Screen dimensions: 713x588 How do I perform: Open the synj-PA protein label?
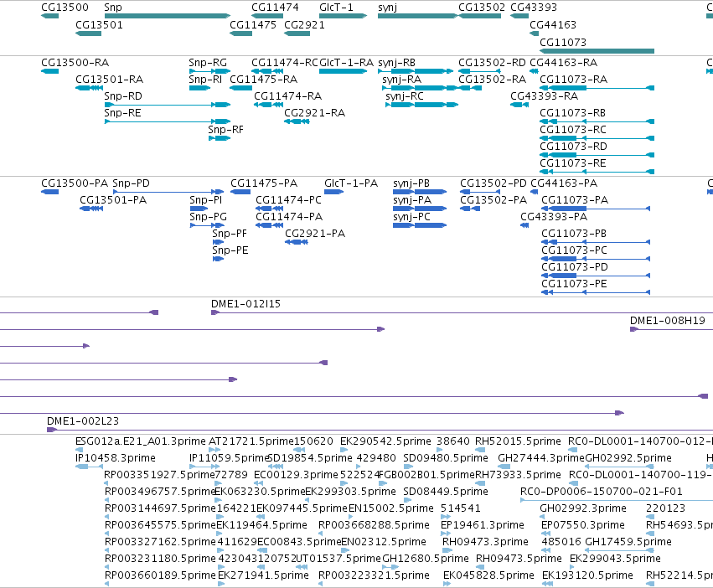[412, 200]
